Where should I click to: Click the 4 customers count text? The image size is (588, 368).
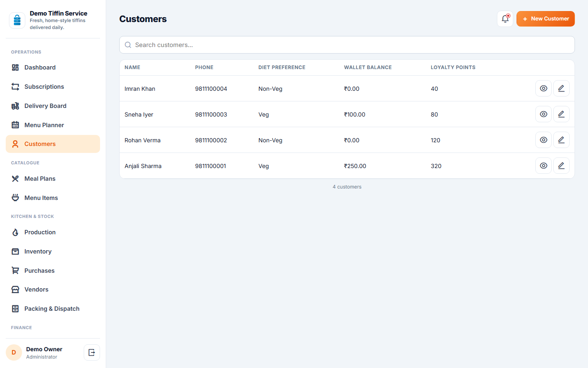pyautogui.click(x=347, y=187)
